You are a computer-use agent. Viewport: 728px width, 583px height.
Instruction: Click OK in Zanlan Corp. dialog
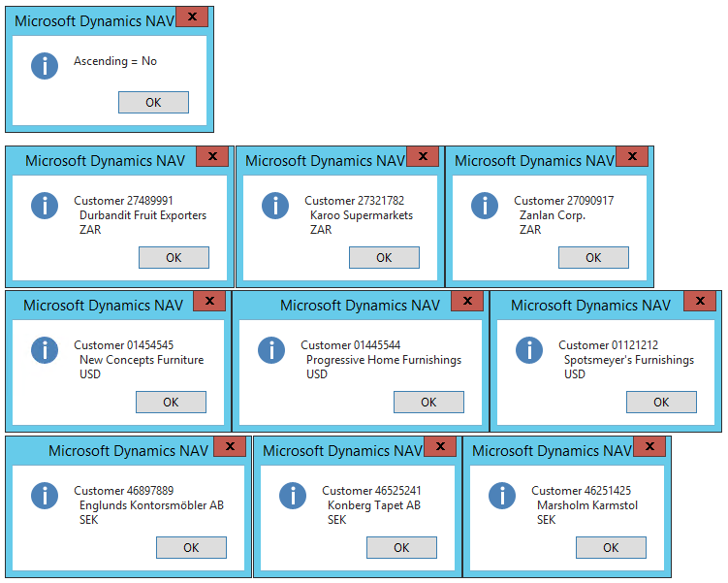[x=593, y=257]
